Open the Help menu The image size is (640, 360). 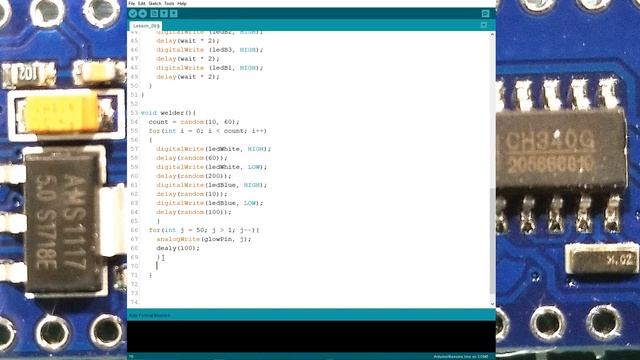pos(182,3)
